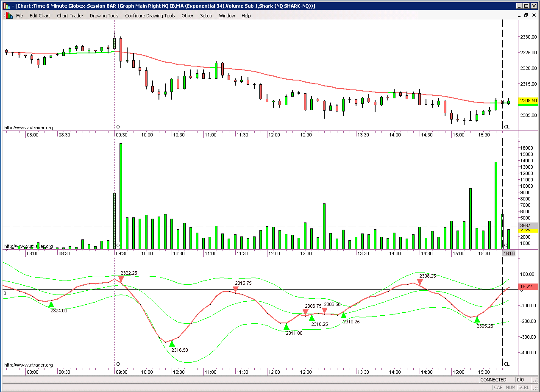Click the red 18.22 Shark value tag
The image size is (540, 392).
(x=529, y=287)
